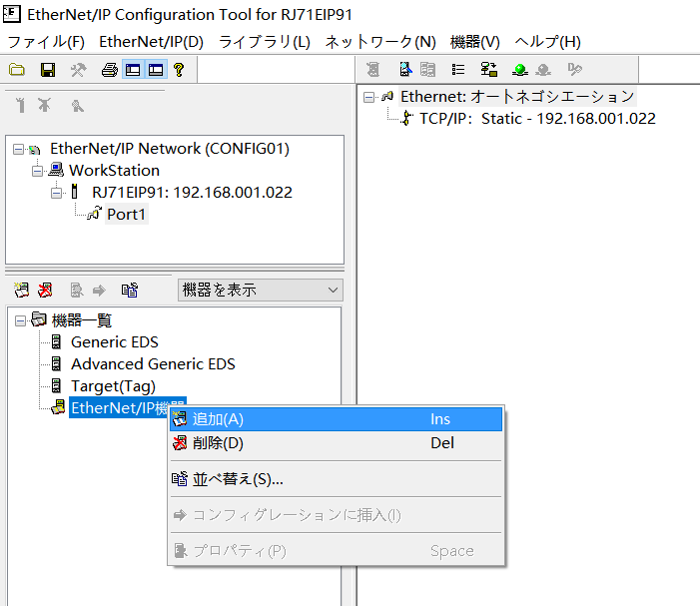Click the greyed scissors-like icon at right toolbar end
This screenshot has height=606, width=700.
point(574,69)
